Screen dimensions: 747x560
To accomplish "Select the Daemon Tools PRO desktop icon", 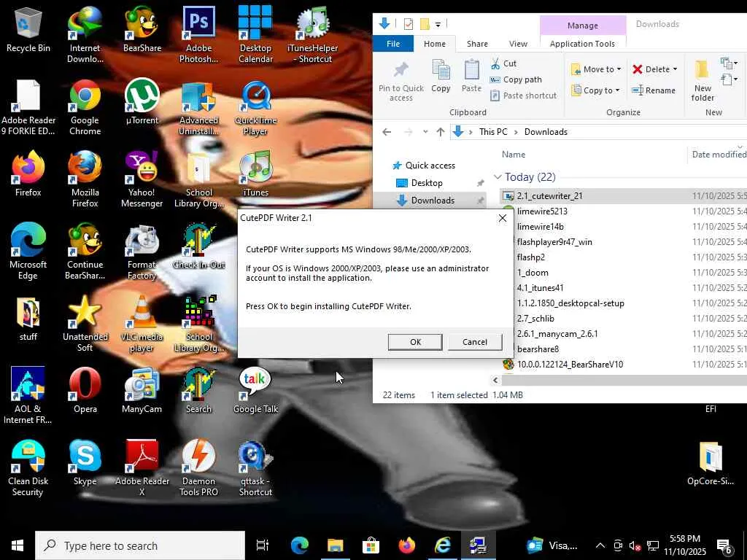I will (198, 467).
